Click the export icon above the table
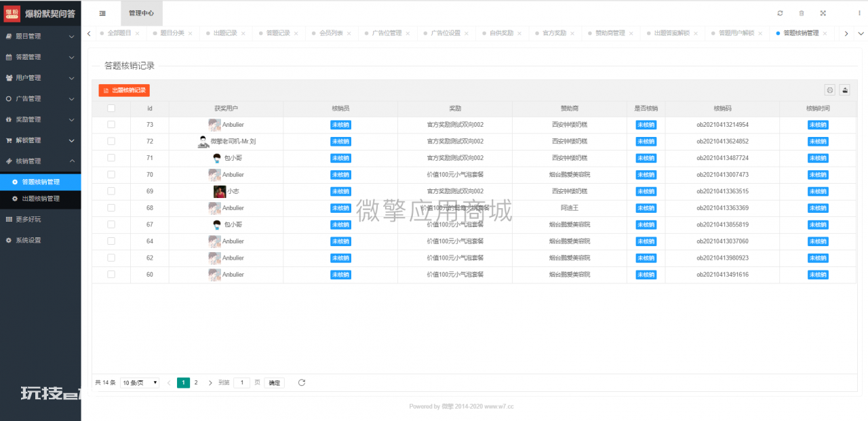868x421 pixels. pos(845,90)
